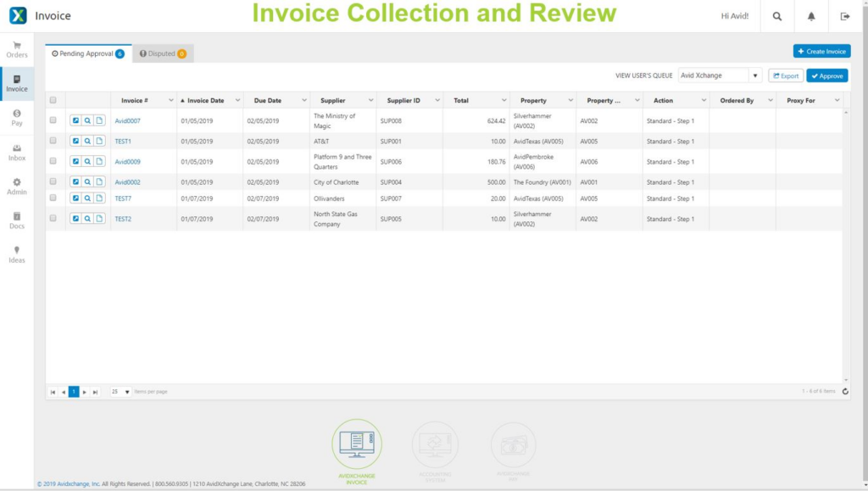
Task: Click document icon for invoice TEST2
Action: tap(99, 219)
